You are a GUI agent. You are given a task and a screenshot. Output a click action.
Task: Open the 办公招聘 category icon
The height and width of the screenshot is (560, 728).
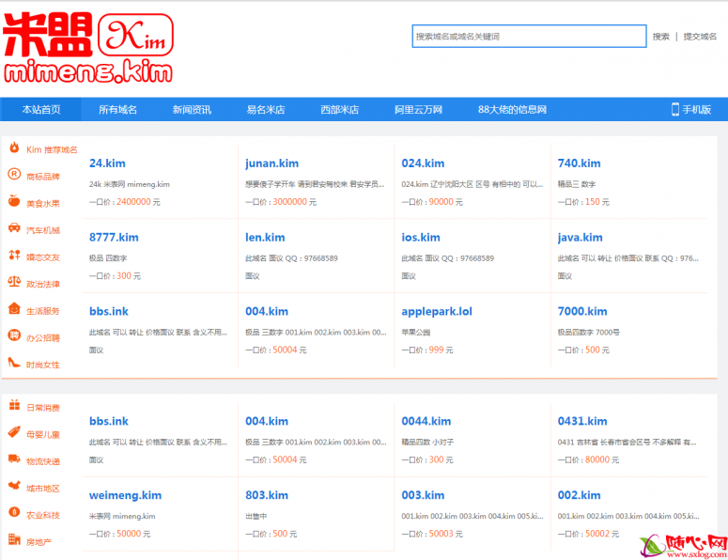(x=14, y=335)
